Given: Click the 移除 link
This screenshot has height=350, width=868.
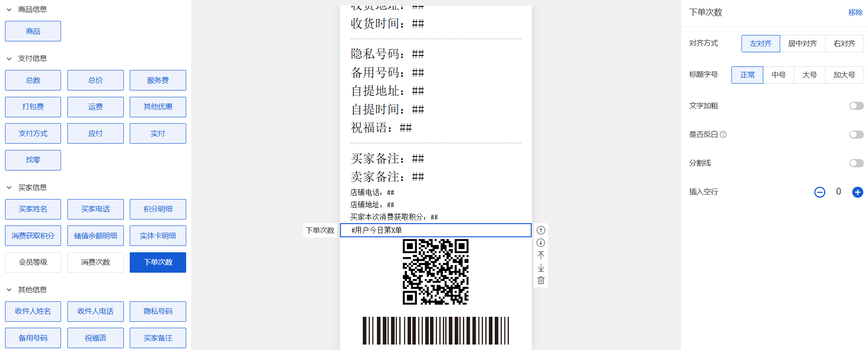Looking at the screenshot, I should coord(855,13).
